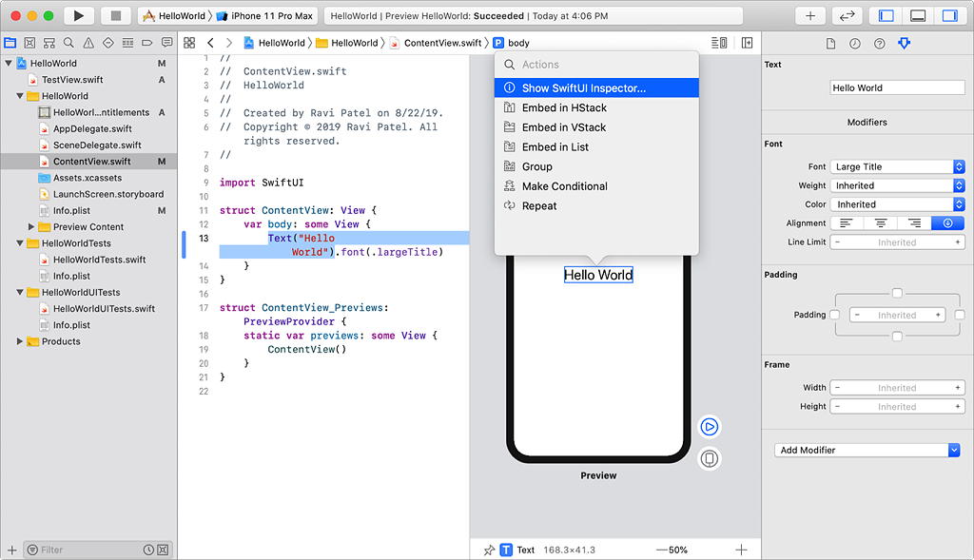Open the Color dropdown
974x560 pixels.
898,204
